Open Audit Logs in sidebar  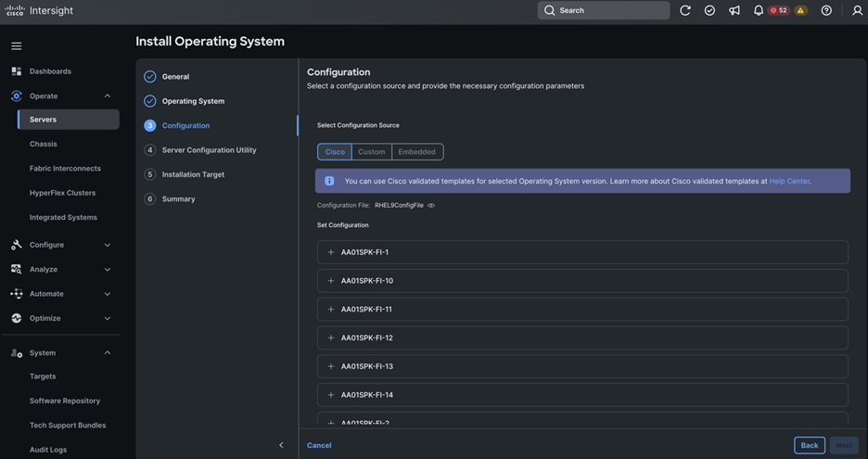pyautogui.click(x=48, y=450)
